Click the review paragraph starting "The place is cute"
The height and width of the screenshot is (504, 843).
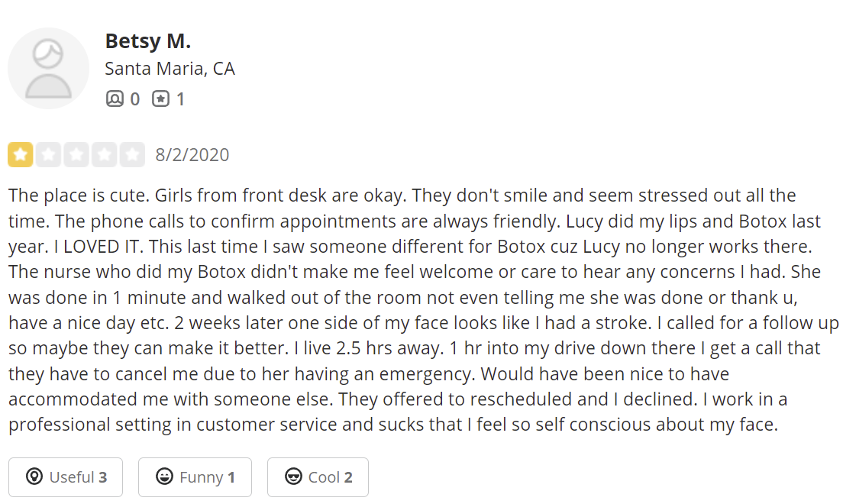tap(423, 310)
